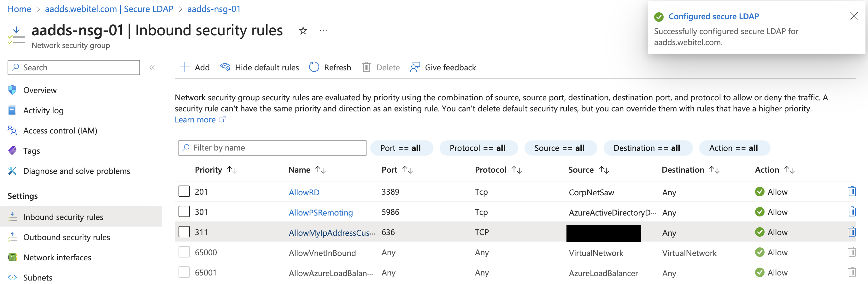Open the AllowPSRemoting rule
This screenshot has height=284, width=868.
point(320,212)
